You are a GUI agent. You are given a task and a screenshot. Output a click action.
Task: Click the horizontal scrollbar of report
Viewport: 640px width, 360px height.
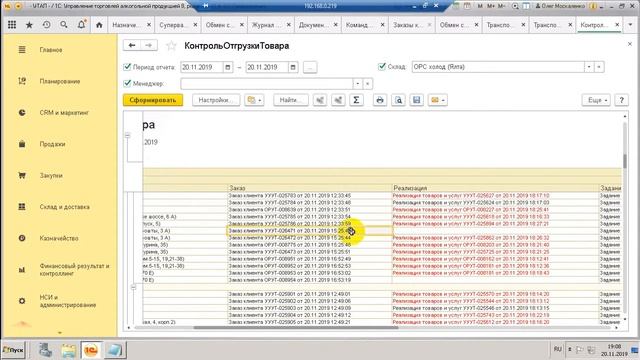pyautogui.click(x=296, y=327)
